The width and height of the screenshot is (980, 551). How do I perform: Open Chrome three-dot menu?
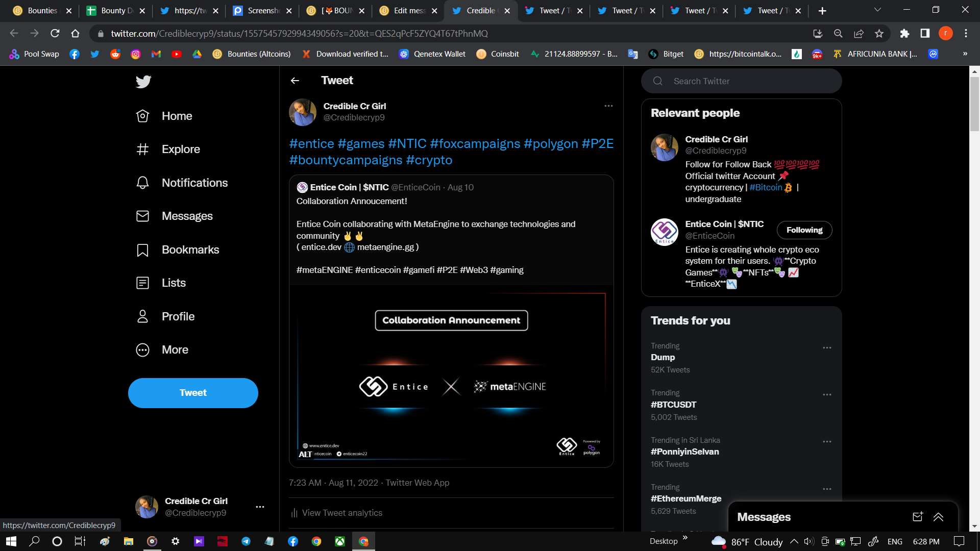click(x=966, y=33)
